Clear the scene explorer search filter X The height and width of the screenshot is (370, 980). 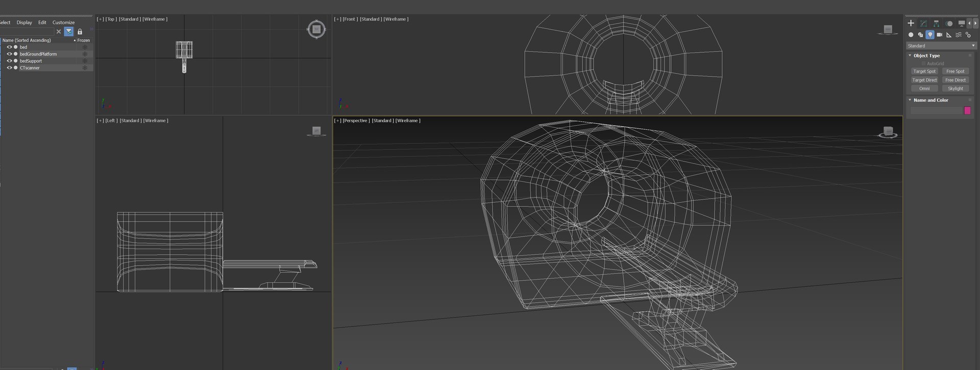click(x=59, y=32)
